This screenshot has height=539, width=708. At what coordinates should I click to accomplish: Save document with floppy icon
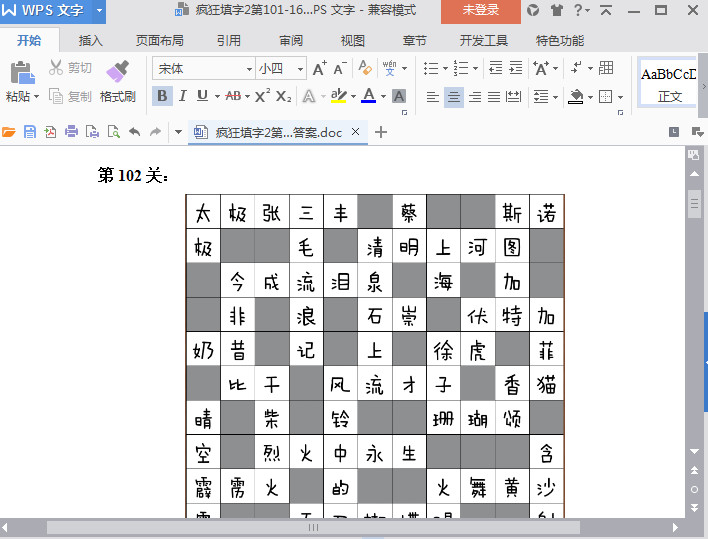(x=30, y=132)
